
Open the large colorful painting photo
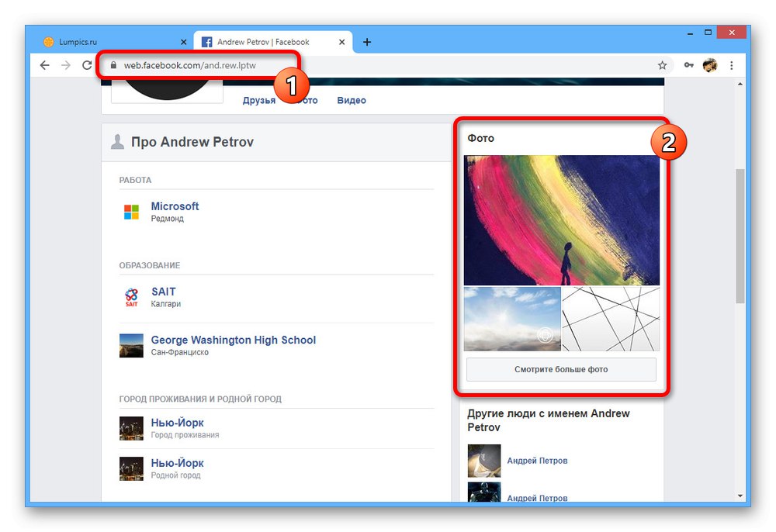[x=562, y=220]
